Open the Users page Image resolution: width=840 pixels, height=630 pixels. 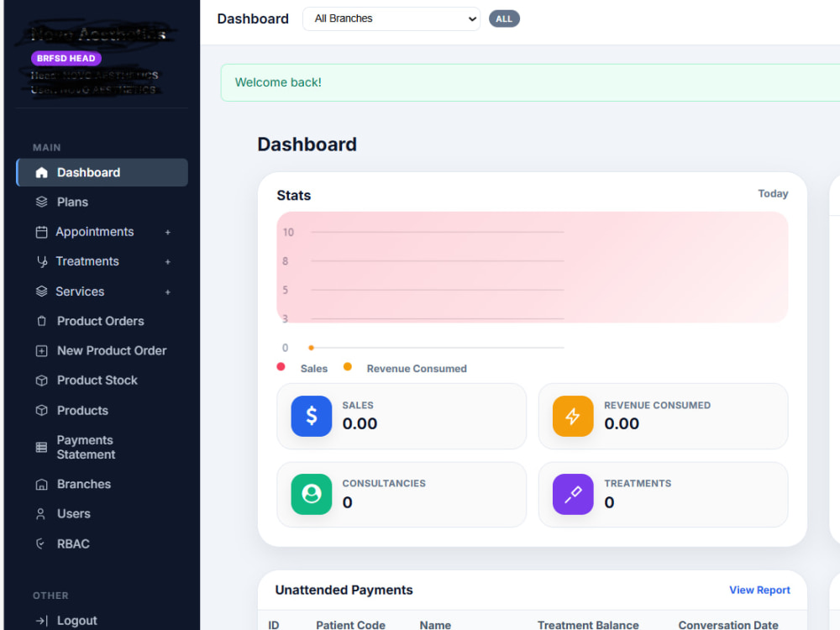[102, 514]
